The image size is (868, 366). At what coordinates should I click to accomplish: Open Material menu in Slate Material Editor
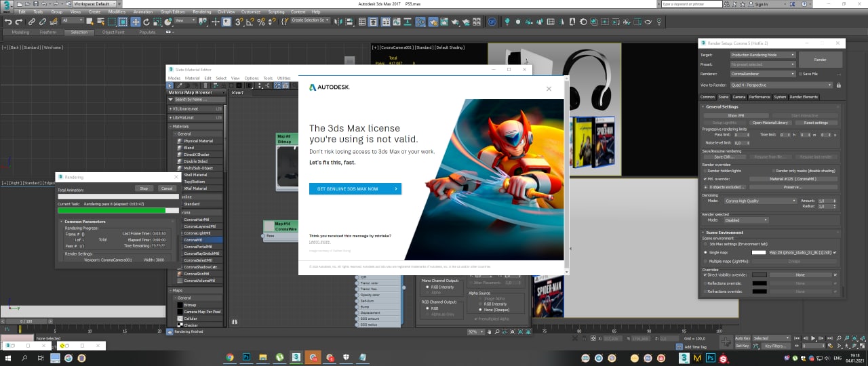[x=193, y=78]
